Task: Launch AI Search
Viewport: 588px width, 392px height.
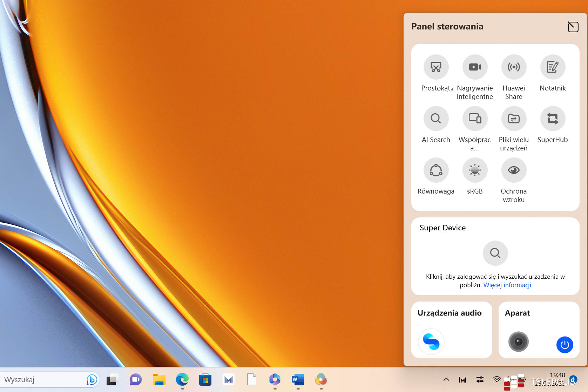Action: point(436,119)
